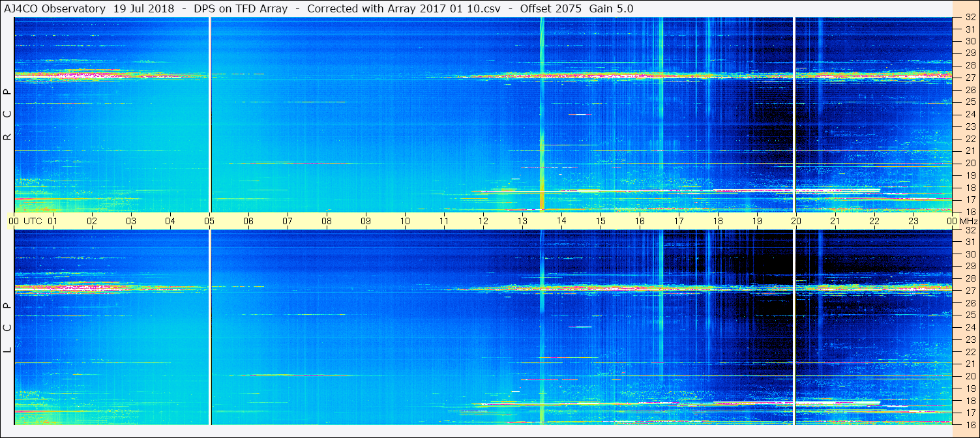Click the '21' MHz tick of RCP panel
Screen dimensions: 980x438
pyautogui.click(x=970, y=151)
